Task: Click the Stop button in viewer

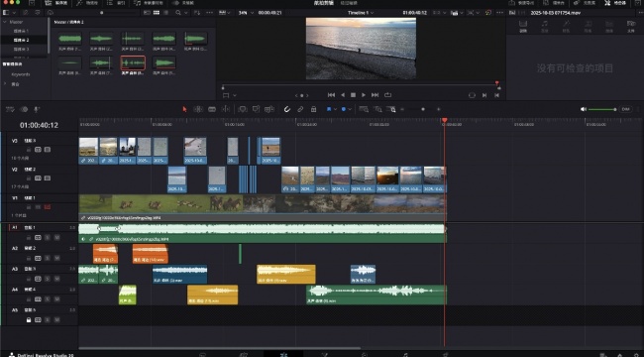Action: pos(353,95)
